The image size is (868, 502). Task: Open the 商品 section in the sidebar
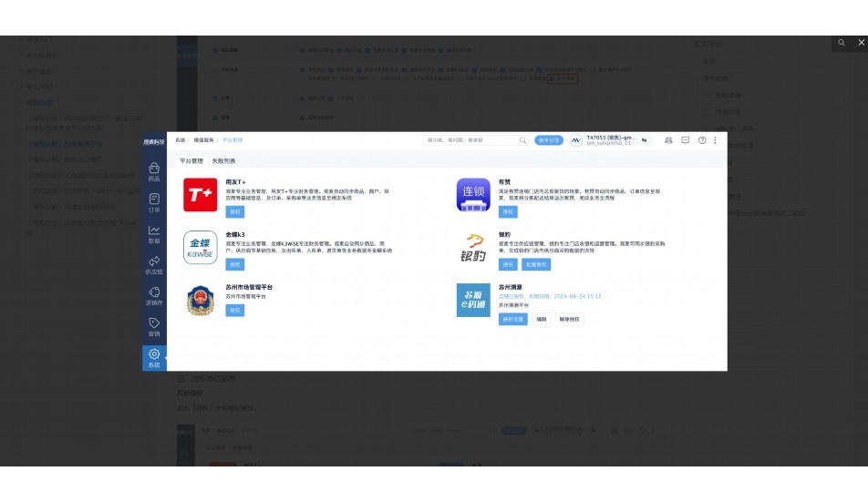click(x=154, y=172)
